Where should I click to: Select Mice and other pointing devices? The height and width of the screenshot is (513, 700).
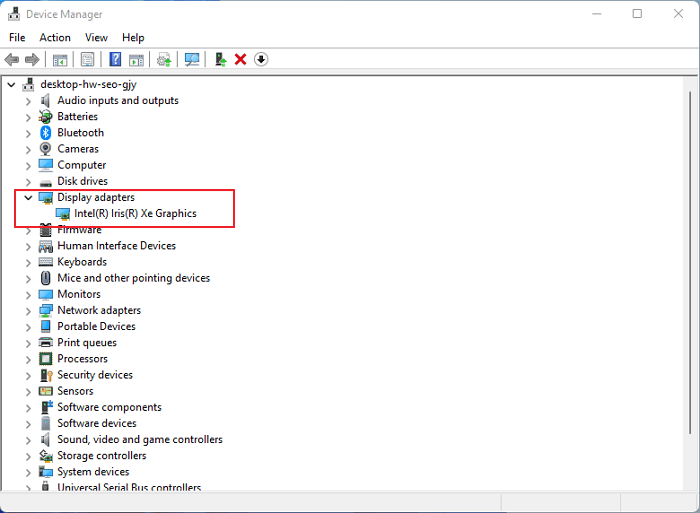coord(133,278)
